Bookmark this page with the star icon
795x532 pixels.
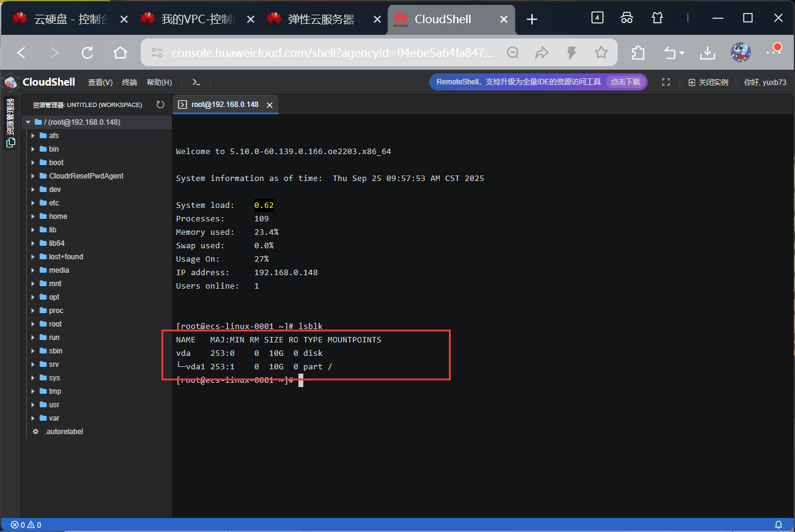(601, 53)
